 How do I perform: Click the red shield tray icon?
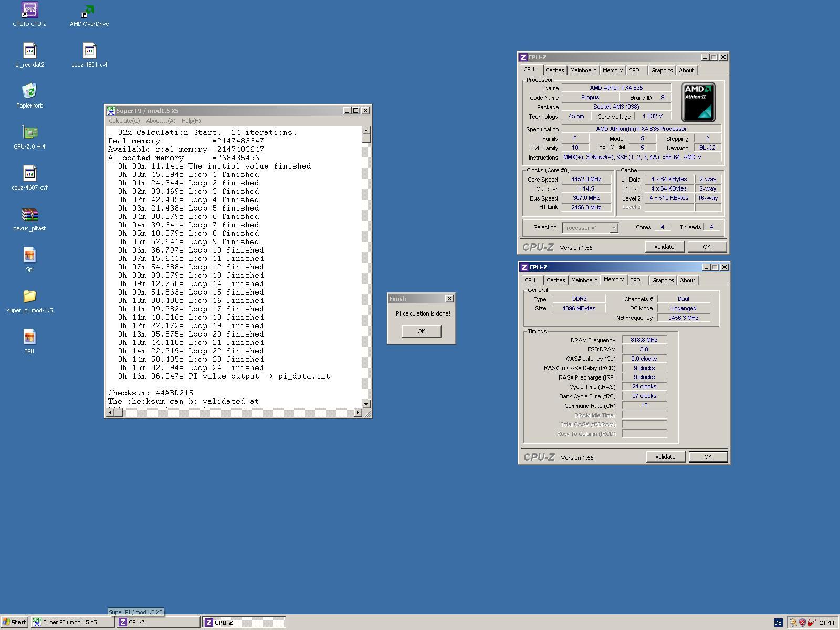(x=802, y=623)
